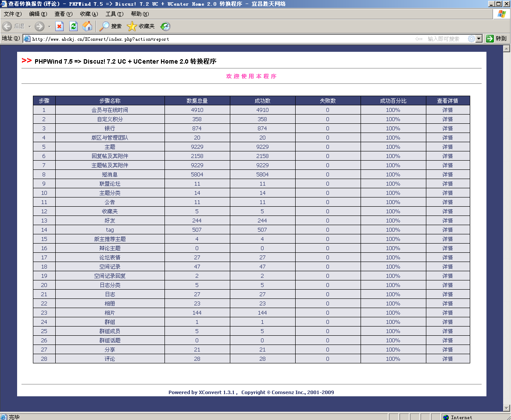This screenshot has width=511, height=420.
Task: View 详情 for 空间记录回复 row
Action: coord(448,276)
